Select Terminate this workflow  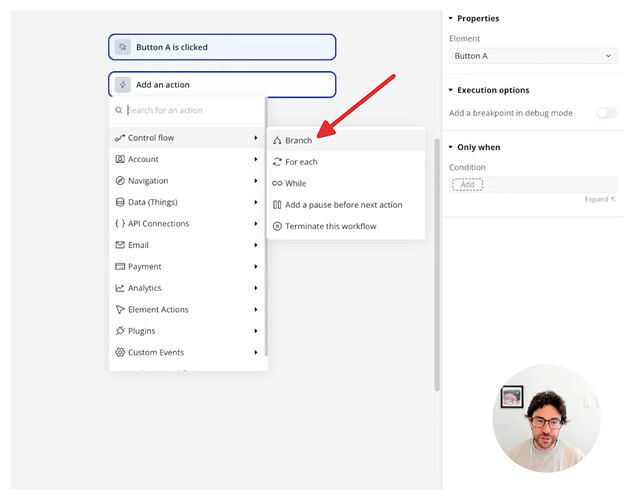346,226
